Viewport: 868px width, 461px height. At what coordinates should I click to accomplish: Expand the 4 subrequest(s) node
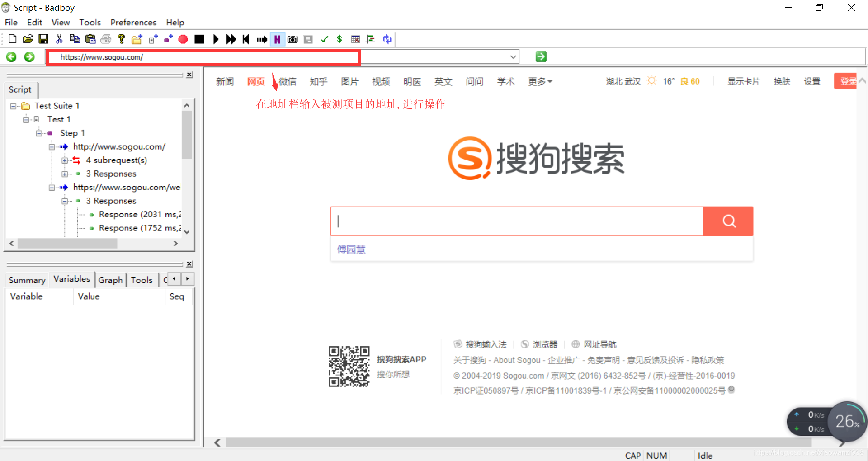pyautogui.click(x=65, y=160)
